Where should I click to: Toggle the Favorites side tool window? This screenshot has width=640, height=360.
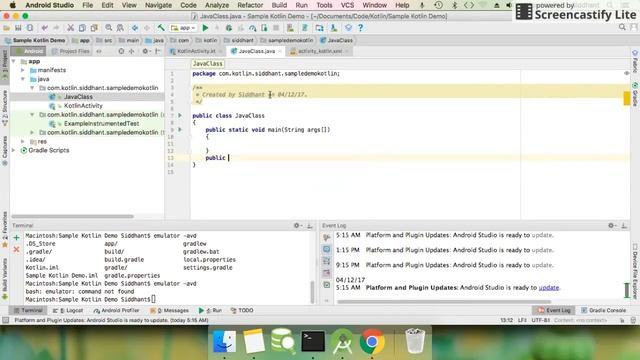(5, 229)
